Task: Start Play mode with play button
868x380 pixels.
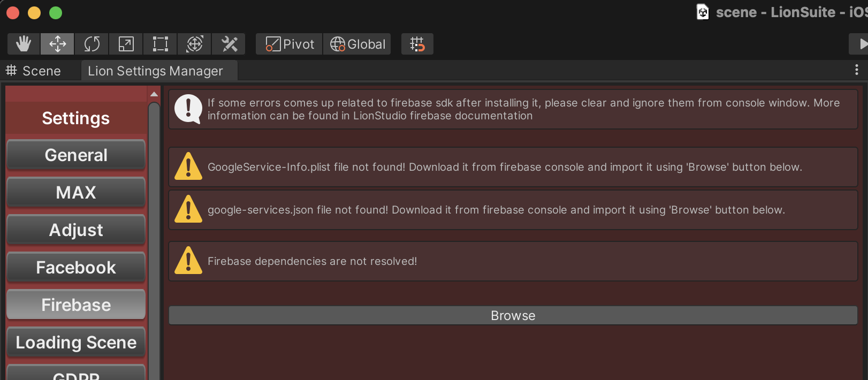Action: tap(861, 44)
